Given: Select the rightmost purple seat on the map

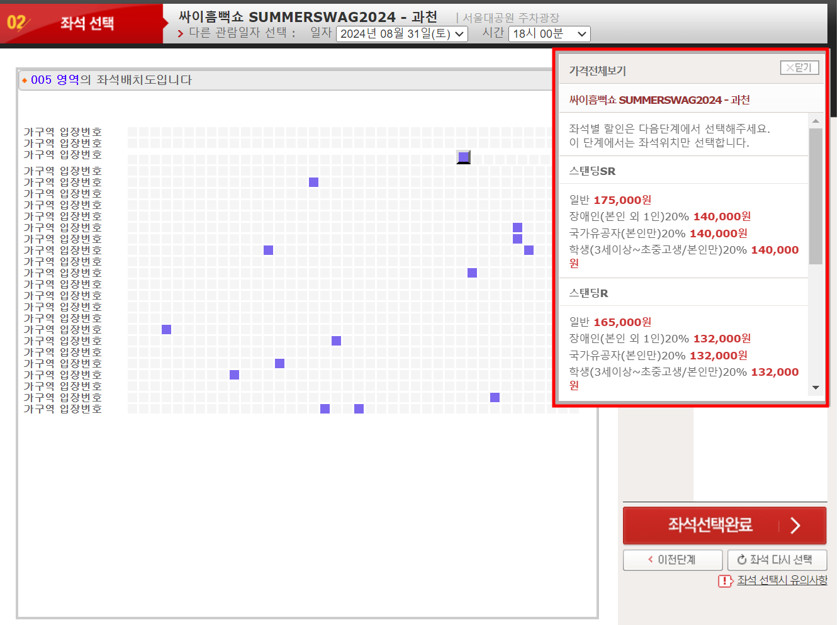Looking at the screenshot, I should point(529,250).
